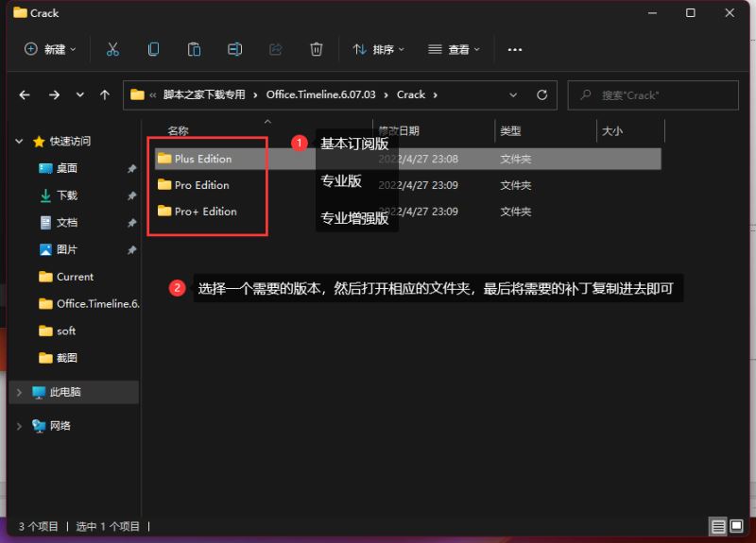Image resolution: width=756 pixels, height=543 pixels.
Task: Click the Delete trash can icon
Action: 317,49
